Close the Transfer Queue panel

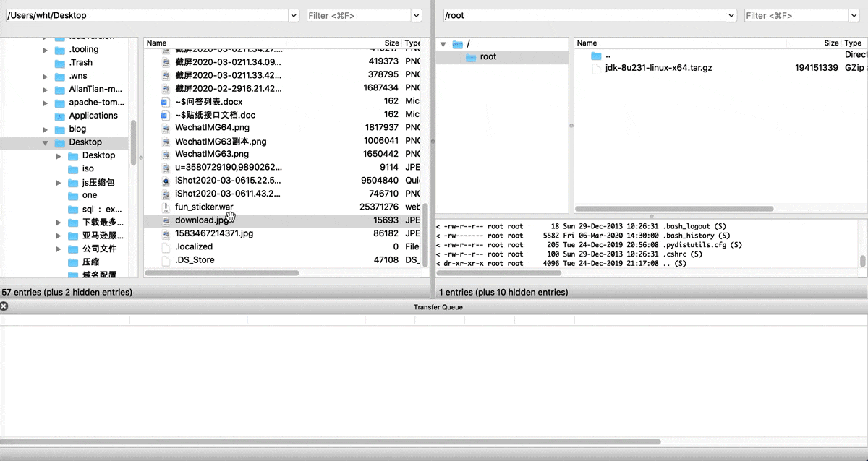tap(4, 306)
